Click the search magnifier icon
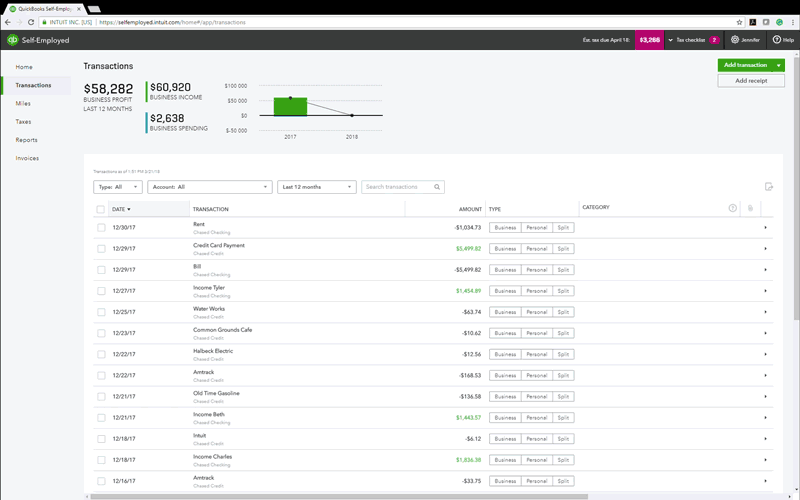The width and height of the screenshot is (800, 500). pos(437,187)
